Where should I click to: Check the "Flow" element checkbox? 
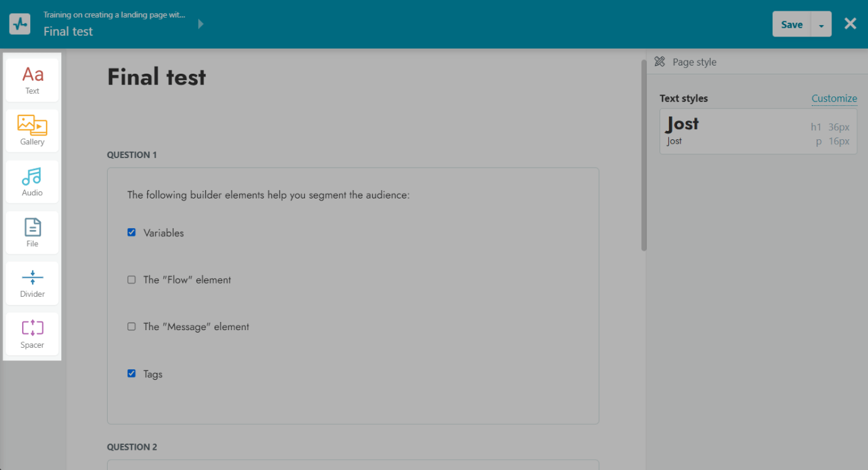[x=132, y=280]
